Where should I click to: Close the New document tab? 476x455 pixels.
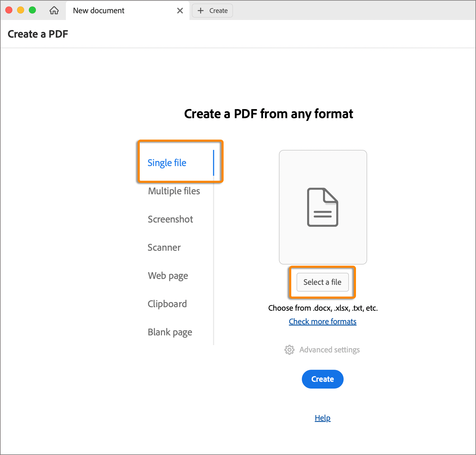pyautogui.click(x=180, y=11)
